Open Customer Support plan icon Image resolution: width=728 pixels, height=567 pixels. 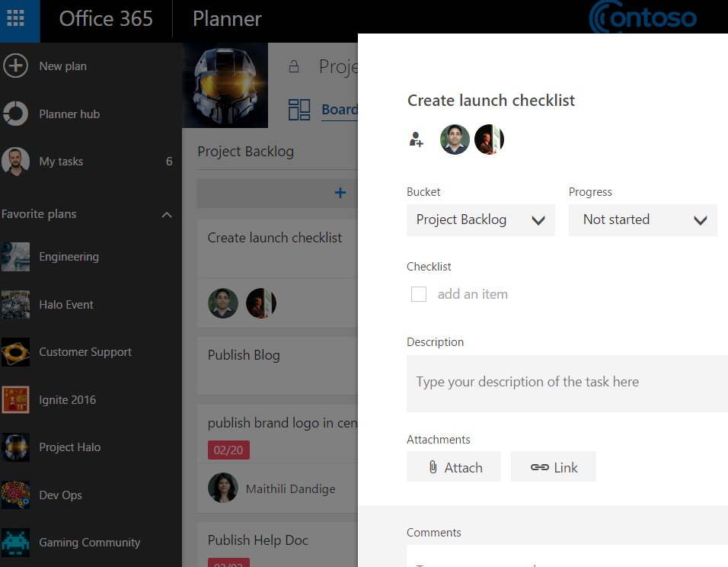[x=15, y=352]
